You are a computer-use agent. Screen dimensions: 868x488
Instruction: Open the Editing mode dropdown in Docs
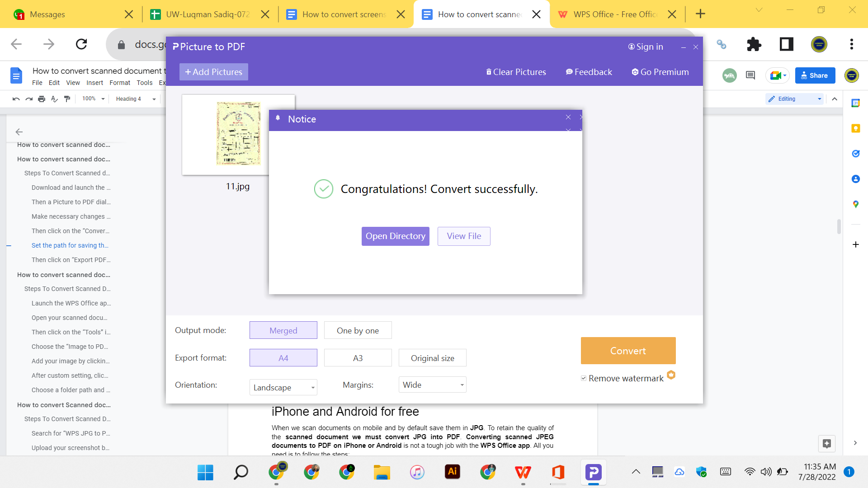819,99
